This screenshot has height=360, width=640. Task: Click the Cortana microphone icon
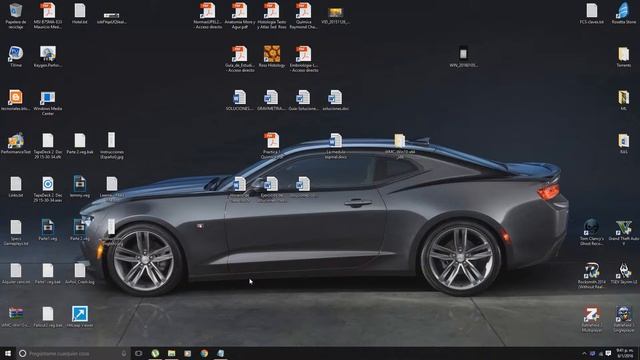tap(124, 353)
